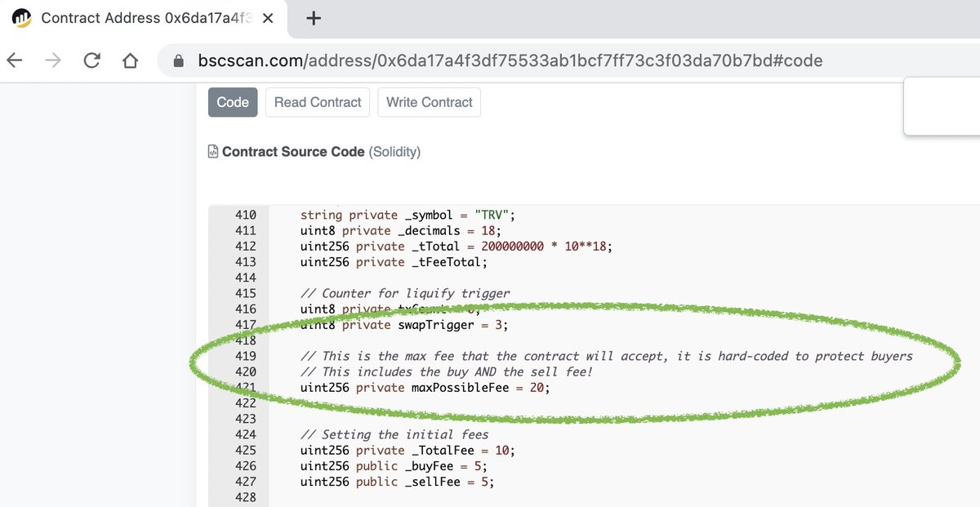Click the _sellFee = 5 line

pos(397,482)
